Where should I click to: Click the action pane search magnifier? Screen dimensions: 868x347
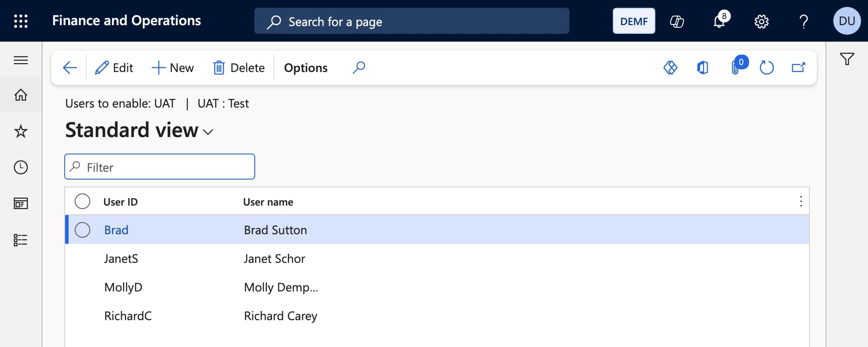click(x=359, y=68)
